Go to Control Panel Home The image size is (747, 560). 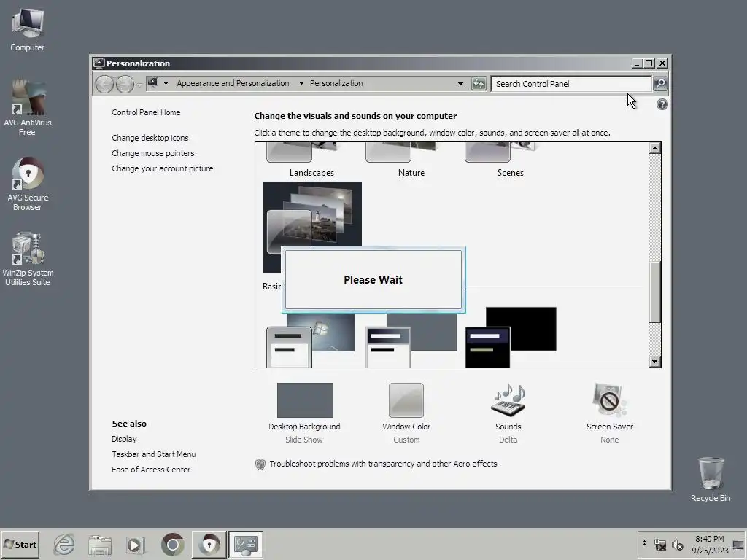point(146,112)
